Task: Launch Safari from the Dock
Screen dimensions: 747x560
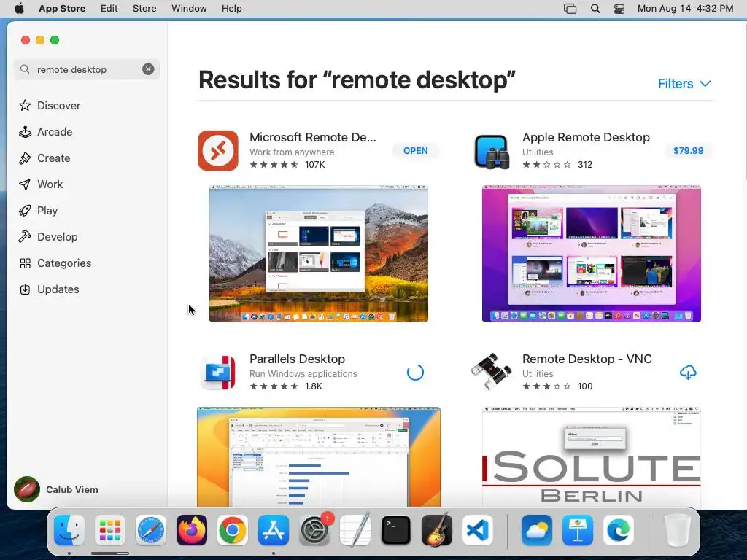Action: (x=151, y=530)
